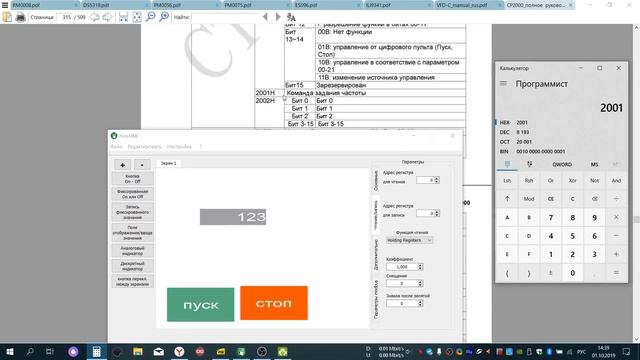The image size is (640, 360).
Task: Toggle QWORD word size in calculator
Action: 562,164
